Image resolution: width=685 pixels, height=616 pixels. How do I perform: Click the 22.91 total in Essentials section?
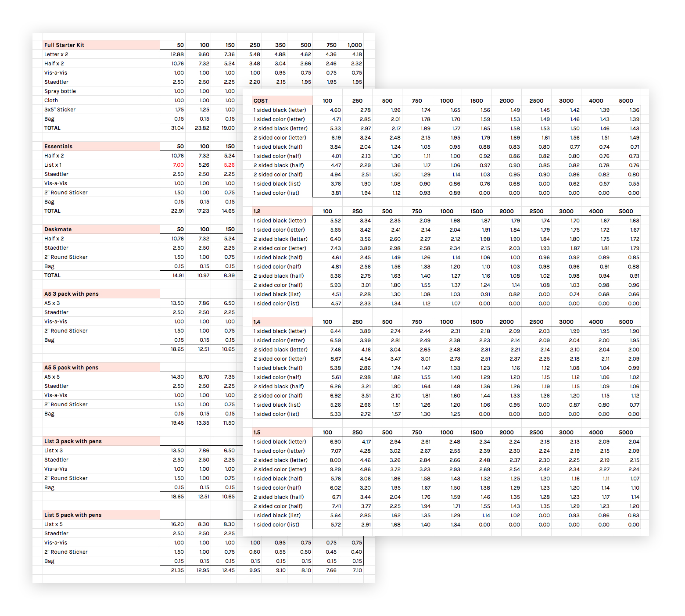point(177,211)
